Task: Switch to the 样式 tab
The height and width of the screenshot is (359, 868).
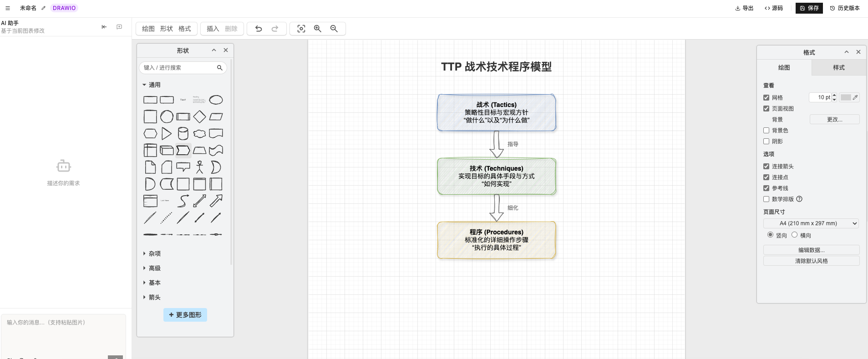Action: pyautogui.click(x=838, y=68)
